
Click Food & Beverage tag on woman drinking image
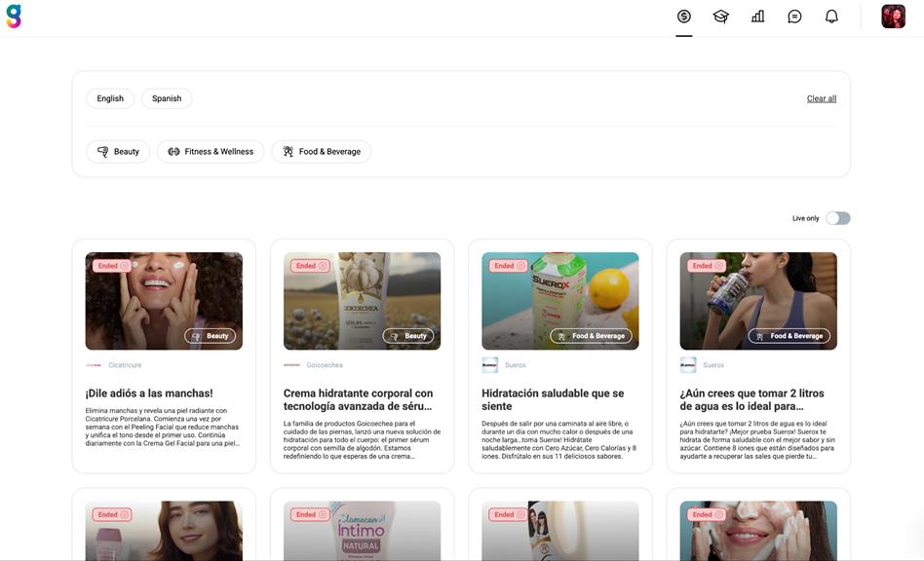tap(789, 336)
